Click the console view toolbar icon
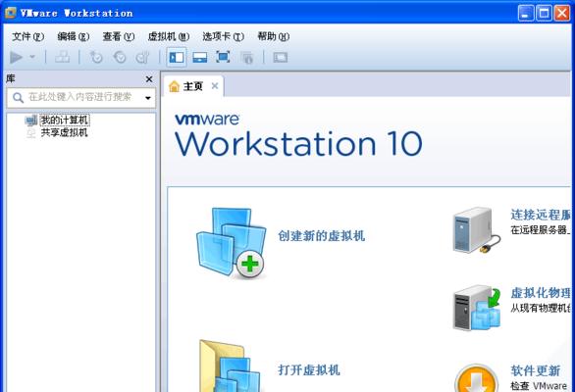 click(281, 57)
